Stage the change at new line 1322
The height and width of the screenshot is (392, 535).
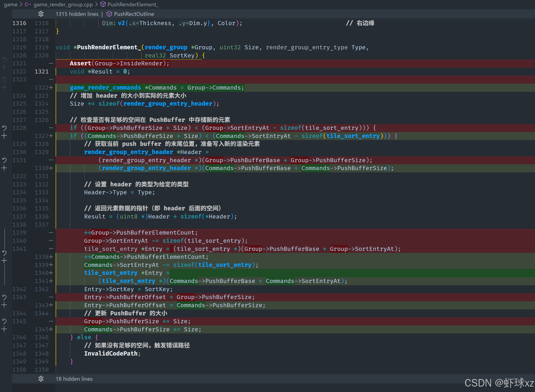4,88
